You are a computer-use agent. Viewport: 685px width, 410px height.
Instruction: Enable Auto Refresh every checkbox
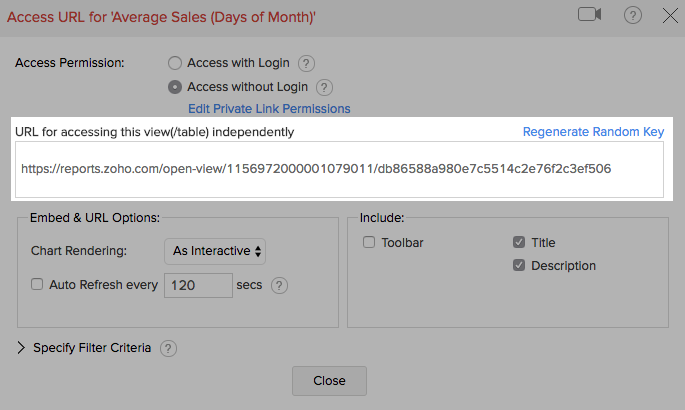point(38,284)
